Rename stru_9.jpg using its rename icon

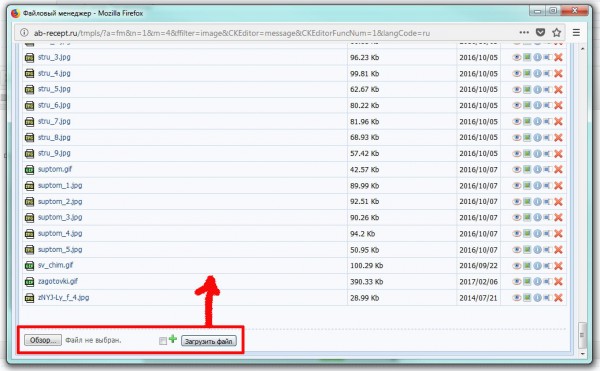548,153
